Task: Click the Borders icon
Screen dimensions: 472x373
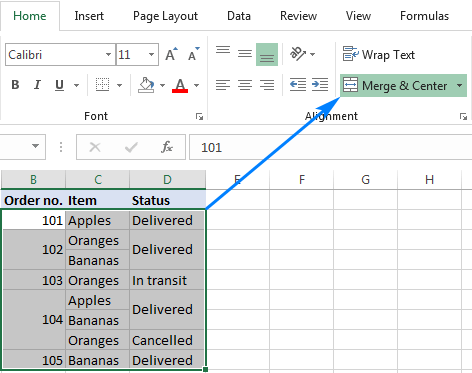Action: click(102, 85)
